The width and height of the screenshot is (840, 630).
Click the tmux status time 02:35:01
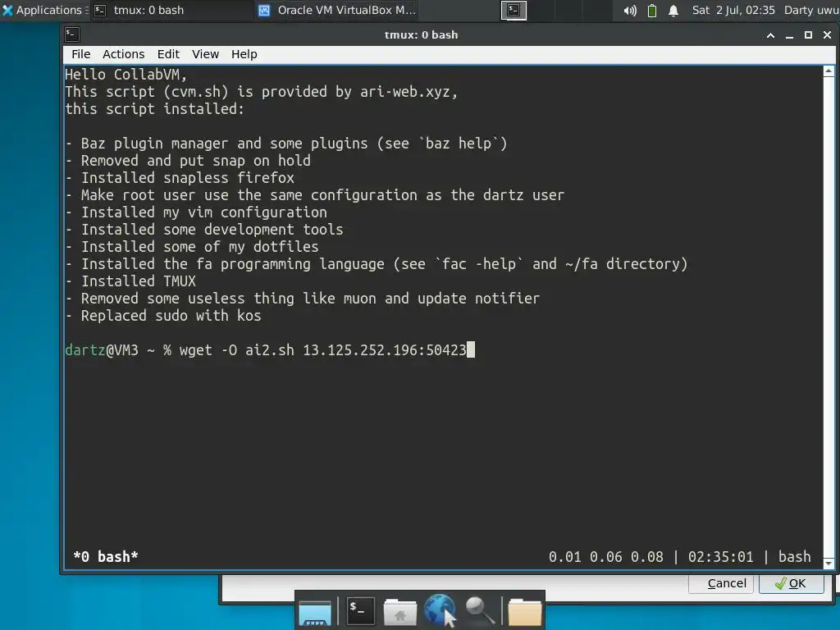[x=720, y=557]
